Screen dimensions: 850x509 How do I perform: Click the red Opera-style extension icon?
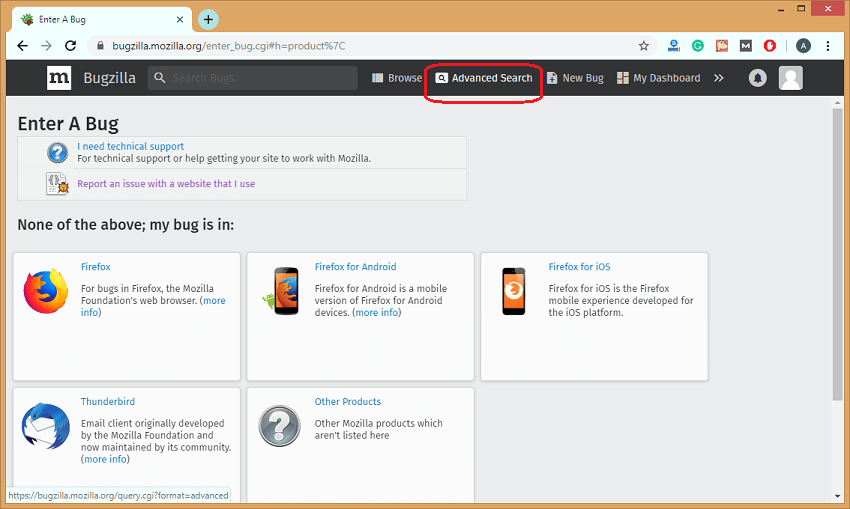tap(770, 46)
